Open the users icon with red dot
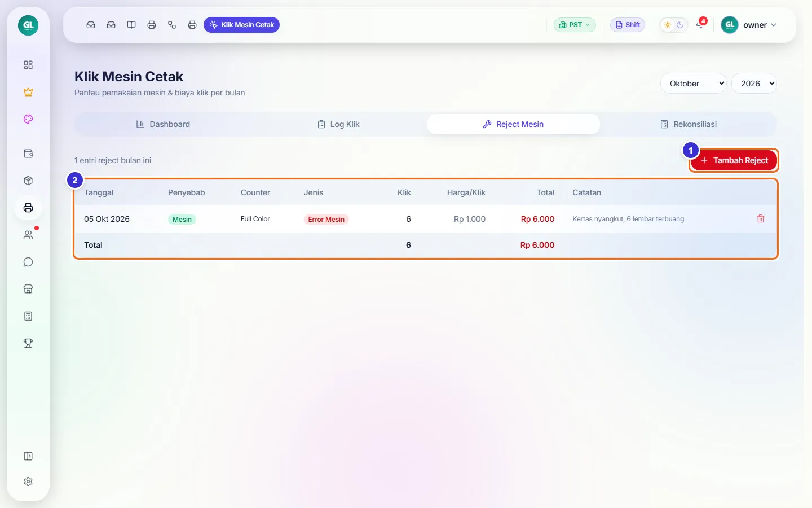The height and width of the screenshot is (508, 812). coord(28,235)
